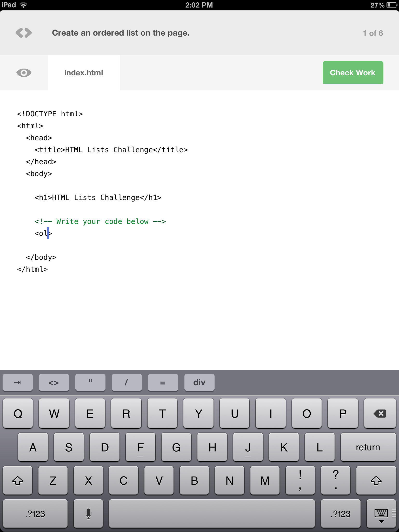
Task: Tap the code brackets icon
Action: 24,33
